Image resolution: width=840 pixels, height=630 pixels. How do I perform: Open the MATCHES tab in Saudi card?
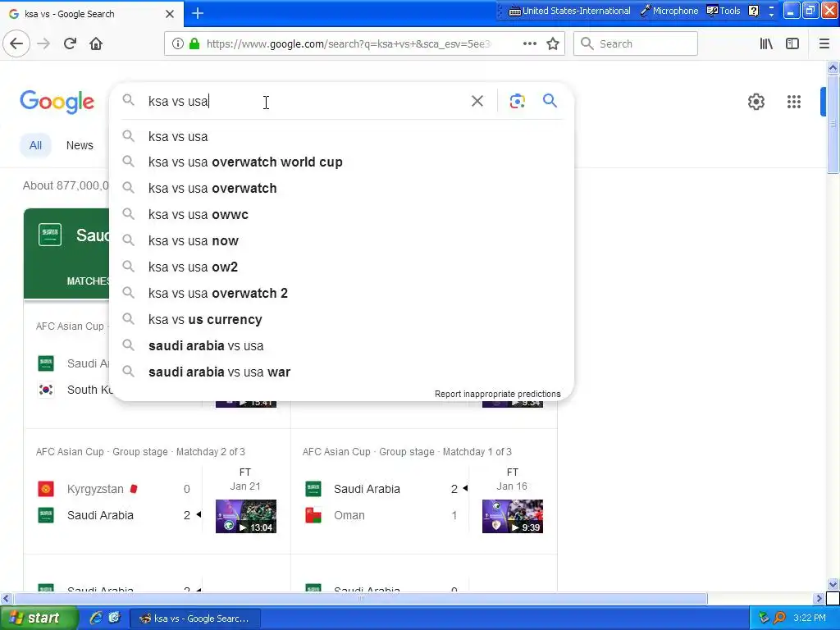tap(88, 281)
